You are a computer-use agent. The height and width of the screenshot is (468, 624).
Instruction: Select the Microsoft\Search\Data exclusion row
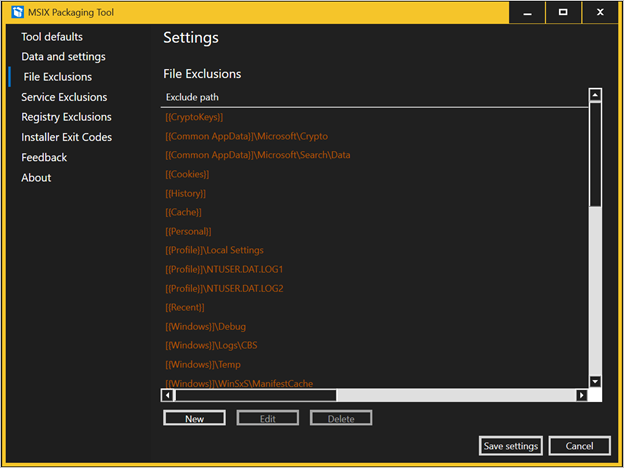pos(374,155)
